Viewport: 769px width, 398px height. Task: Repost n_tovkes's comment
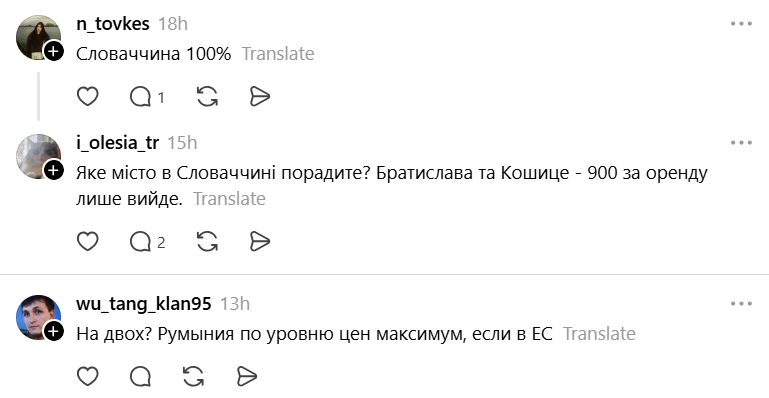pyautogui.click(x=207, y=96)
